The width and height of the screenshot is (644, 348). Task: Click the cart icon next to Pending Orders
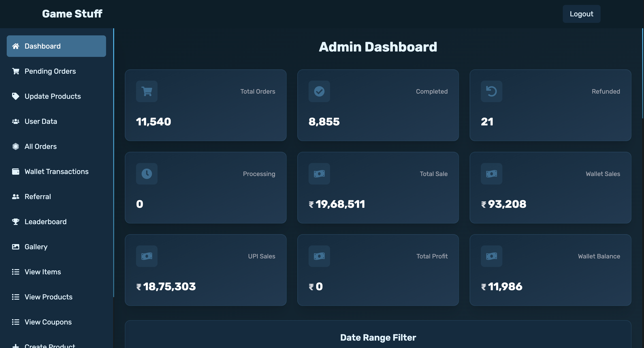[15, 71]
